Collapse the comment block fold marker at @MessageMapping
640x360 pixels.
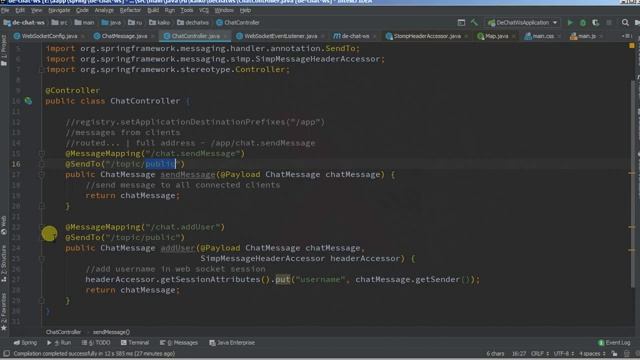(x=42, y=154)
